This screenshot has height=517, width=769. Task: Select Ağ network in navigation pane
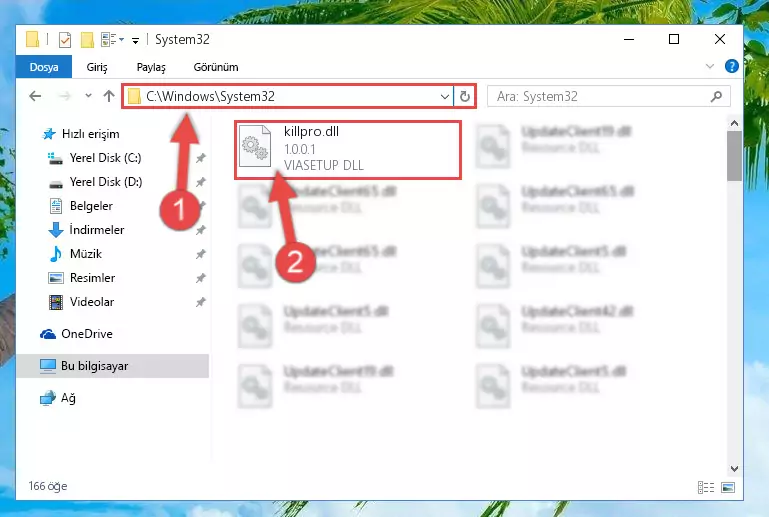[68, 398]
